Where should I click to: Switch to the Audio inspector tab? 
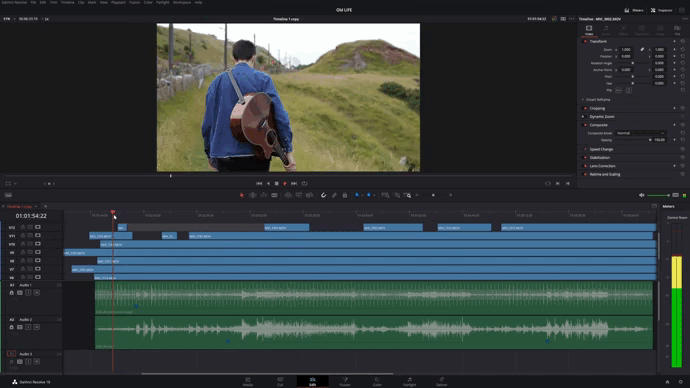point(606,30)
